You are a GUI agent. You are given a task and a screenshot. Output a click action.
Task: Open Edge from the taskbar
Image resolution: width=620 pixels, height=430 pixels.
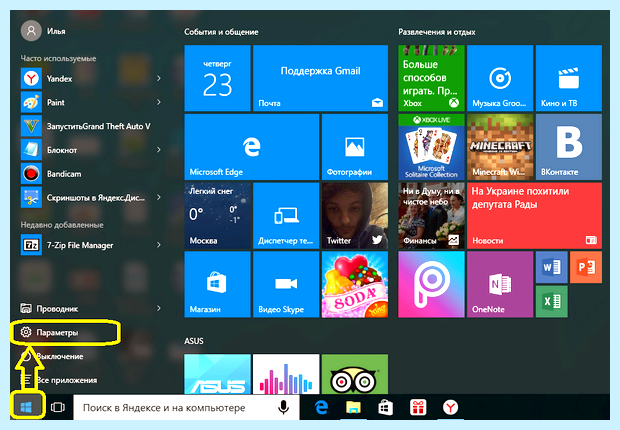[321, 407]
